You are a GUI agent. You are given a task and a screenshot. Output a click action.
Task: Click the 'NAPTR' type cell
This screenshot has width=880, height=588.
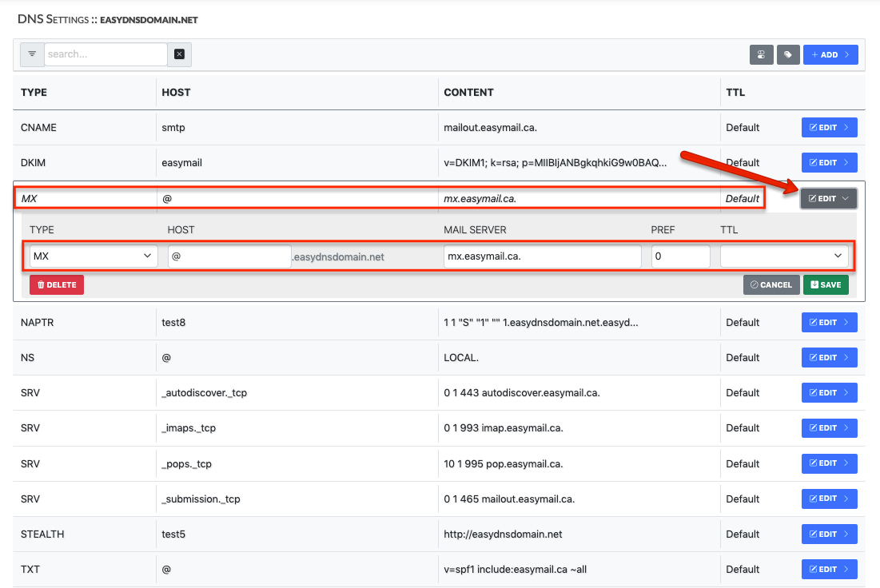(x=37, y=323)
